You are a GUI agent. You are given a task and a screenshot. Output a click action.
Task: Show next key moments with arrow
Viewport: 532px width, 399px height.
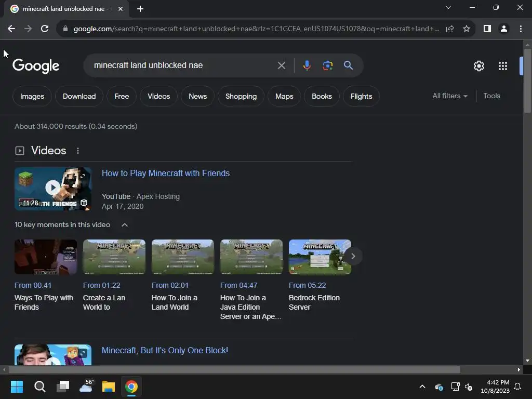353,256
